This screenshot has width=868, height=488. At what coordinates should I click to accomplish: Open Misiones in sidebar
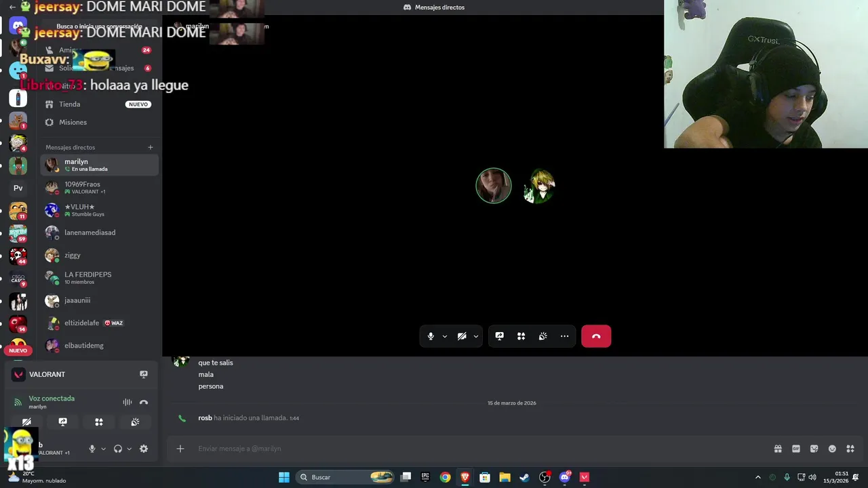tap(99, 123)
